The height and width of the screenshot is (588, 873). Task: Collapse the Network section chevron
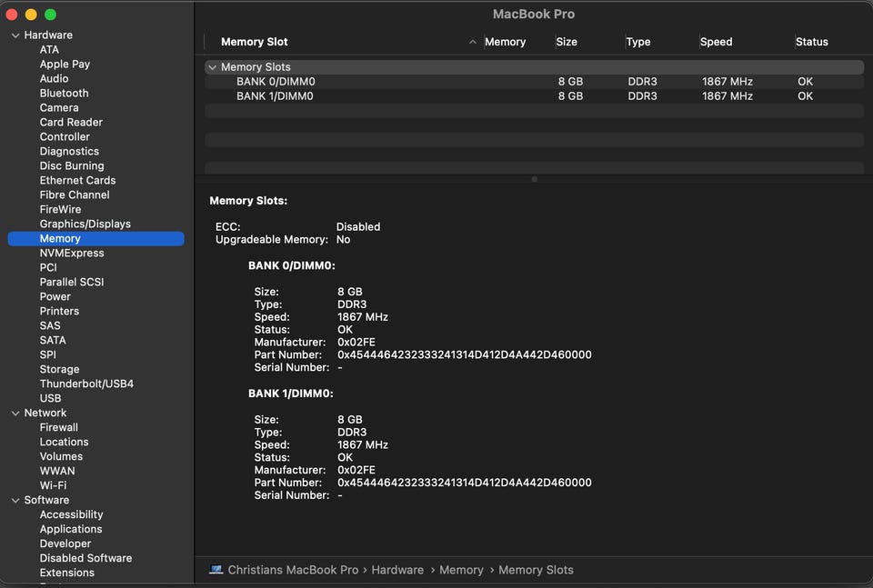(x=15, y=414)
